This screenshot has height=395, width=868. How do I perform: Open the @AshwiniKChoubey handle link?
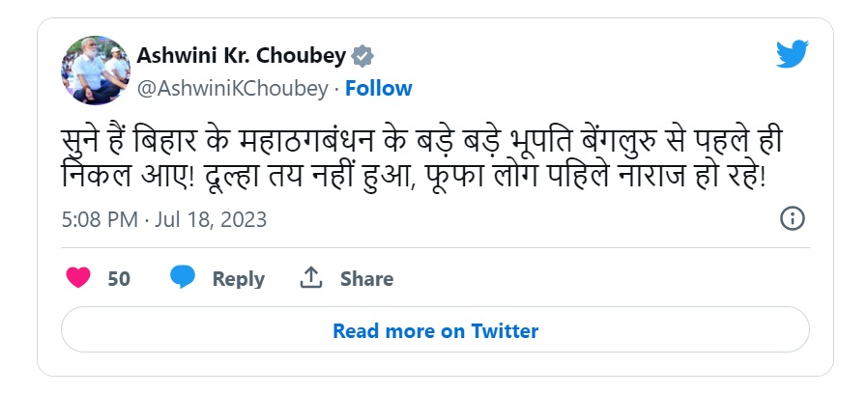click(x=232, y=89)
